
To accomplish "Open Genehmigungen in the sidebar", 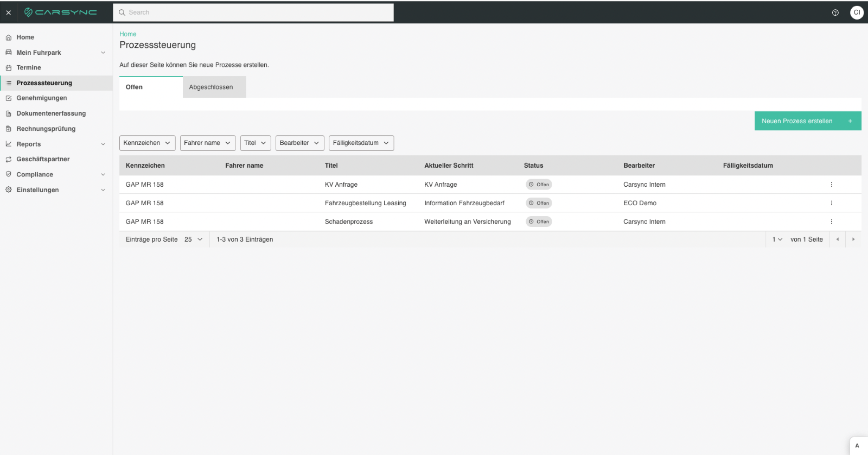I will pyautogui.click(x=56, y=98).
